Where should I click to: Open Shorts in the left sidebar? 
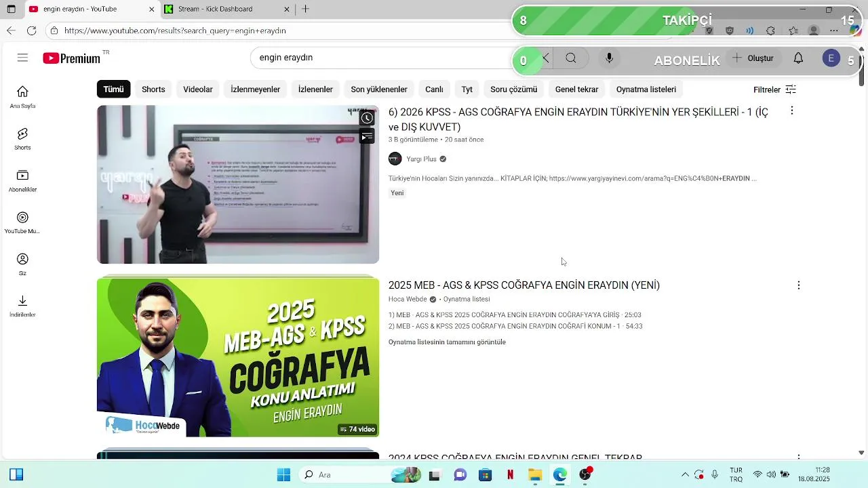click(22, 139)
